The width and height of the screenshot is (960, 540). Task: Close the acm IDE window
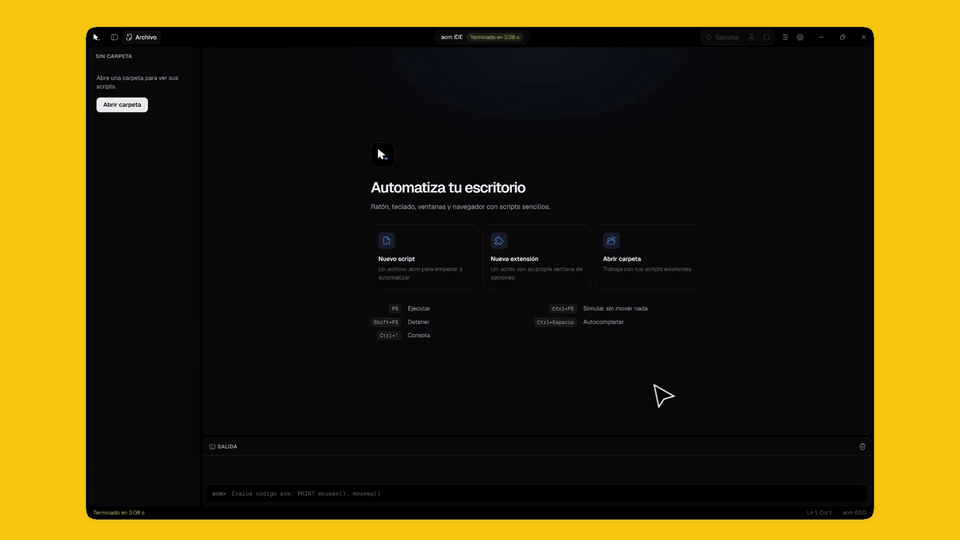point(864,37)
